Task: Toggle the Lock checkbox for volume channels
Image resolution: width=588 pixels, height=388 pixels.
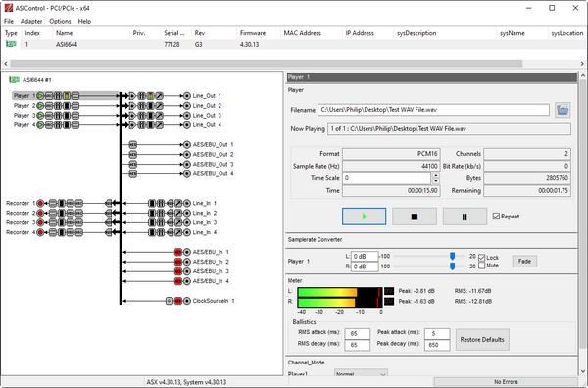Action: [x=482, y=257]
